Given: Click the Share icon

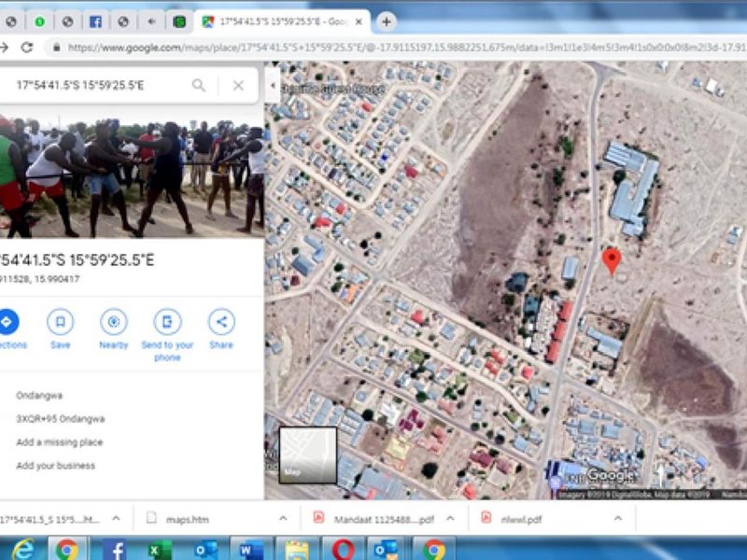Looking at the screenshot, I should [221, 322].
